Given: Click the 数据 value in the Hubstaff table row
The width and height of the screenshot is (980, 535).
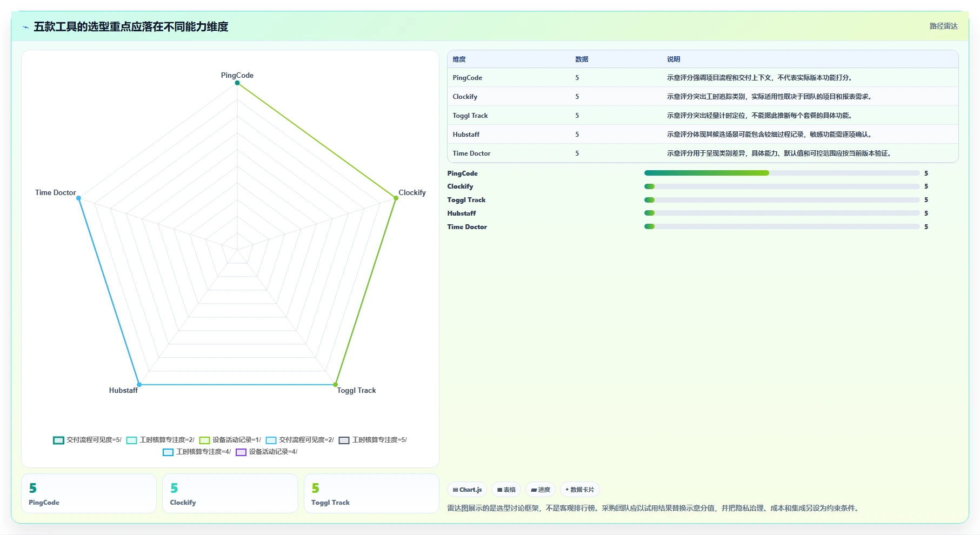Looking at the screenshot, I should pos(577,135).
